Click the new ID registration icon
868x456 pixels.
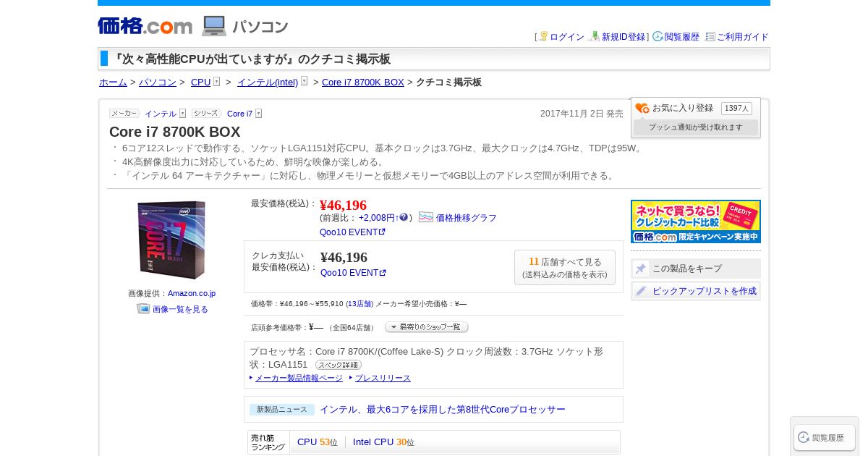coord(595,36)
